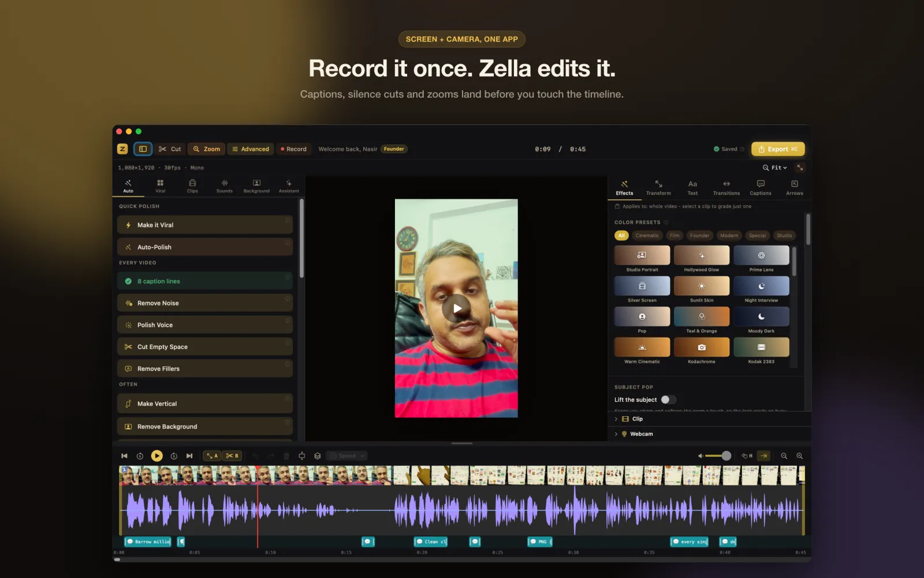The width and height of the screenshot is (924, 578).
Task: Click the Record button
Action: (x=294, y=149)
